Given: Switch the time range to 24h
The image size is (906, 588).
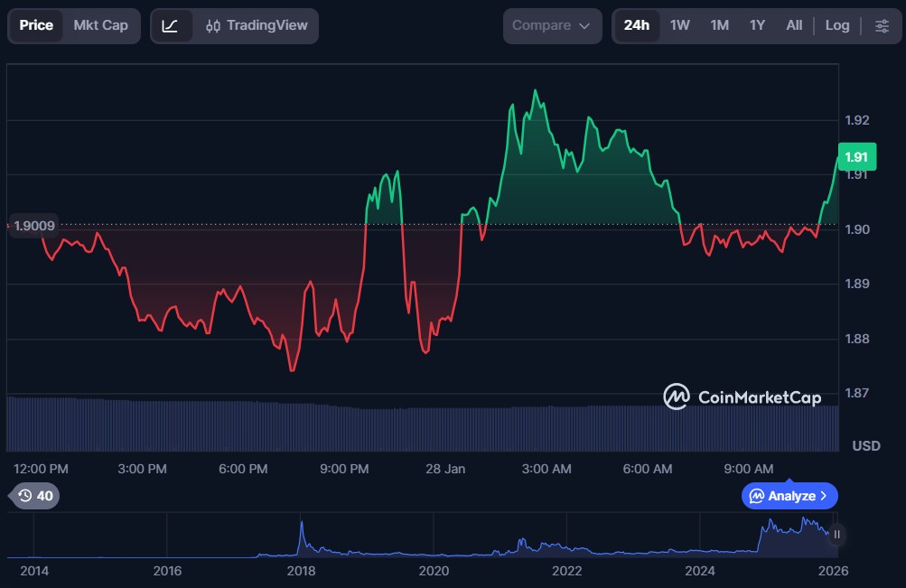Looking at the screenshot, I should pos(636,25).
